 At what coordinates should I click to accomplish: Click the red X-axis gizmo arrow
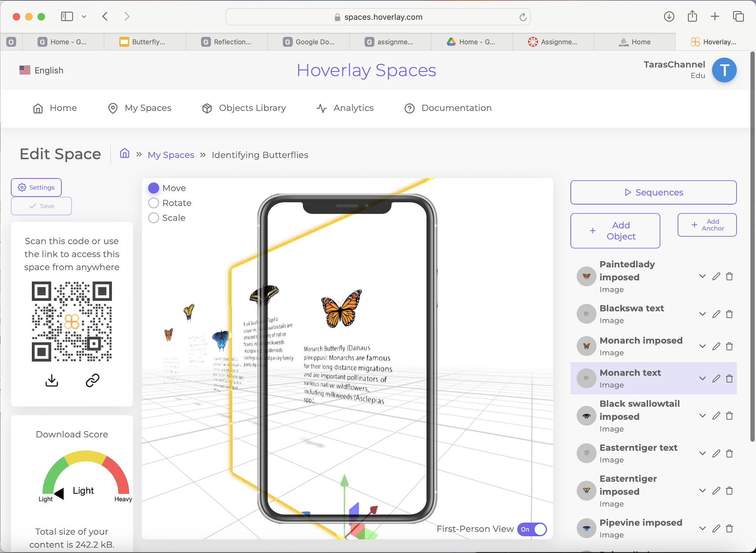373,511
